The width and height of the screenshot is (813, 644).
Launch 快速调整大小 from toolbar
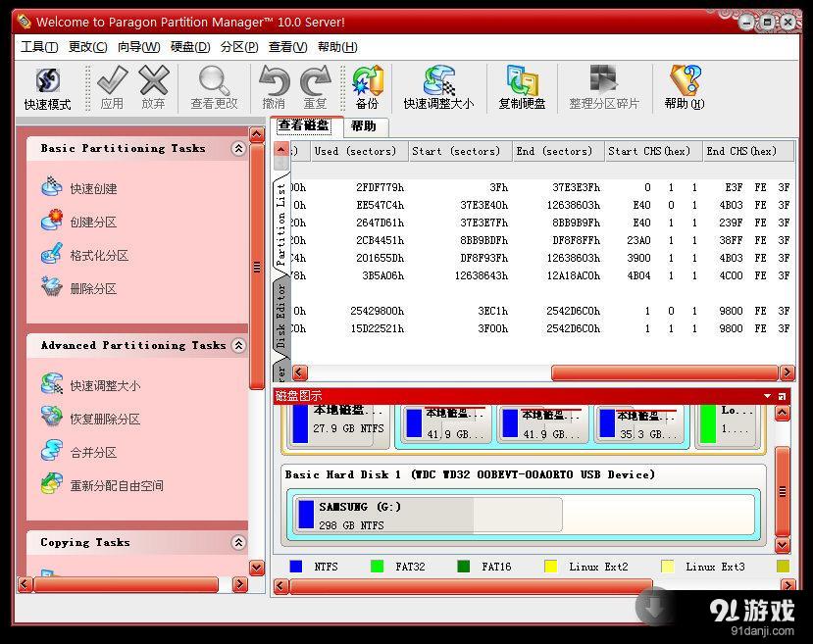tap(438, 87)
